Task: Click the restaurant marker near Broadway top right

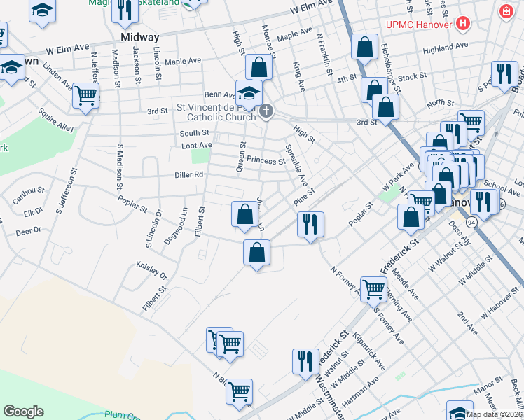Action: [505, 75]
